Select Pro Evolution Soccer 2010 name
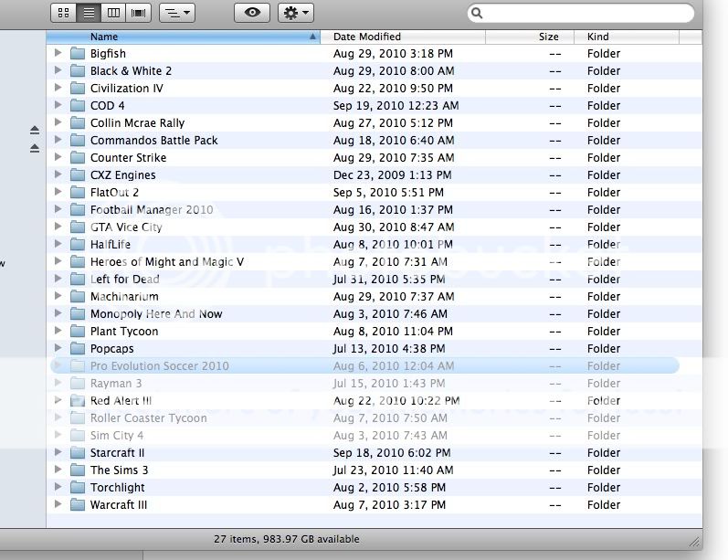This screenshot has height=560, width=728. pyautogui.click(x=159, y=366)
